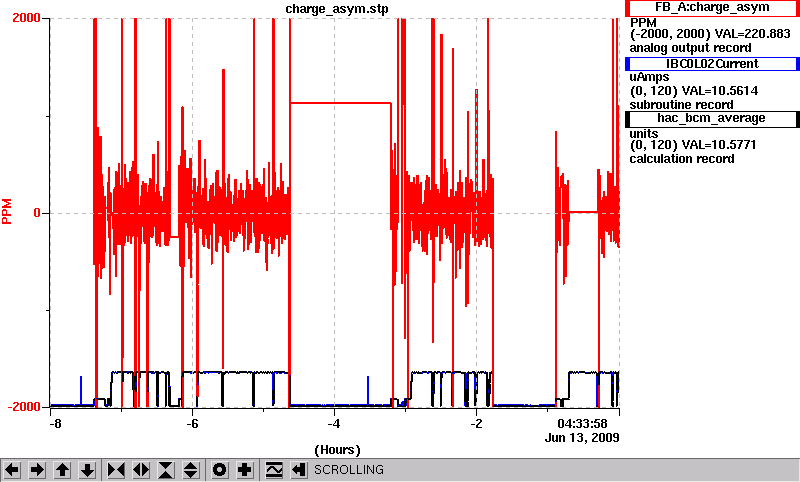This screenshot has height=482, width=800.
Task: Click the 'subroutine record' description
Action: [681, 105]
